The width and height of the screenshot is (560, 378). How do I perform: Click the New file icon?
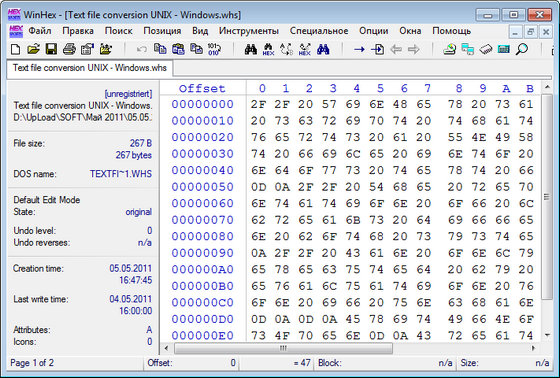[x=15, y=49]
